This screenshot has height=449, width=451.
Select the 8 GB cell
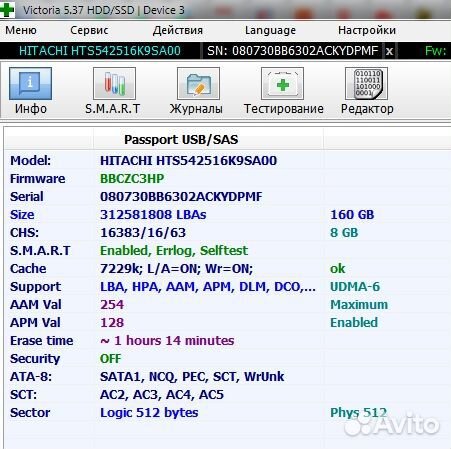click(344, 233)
